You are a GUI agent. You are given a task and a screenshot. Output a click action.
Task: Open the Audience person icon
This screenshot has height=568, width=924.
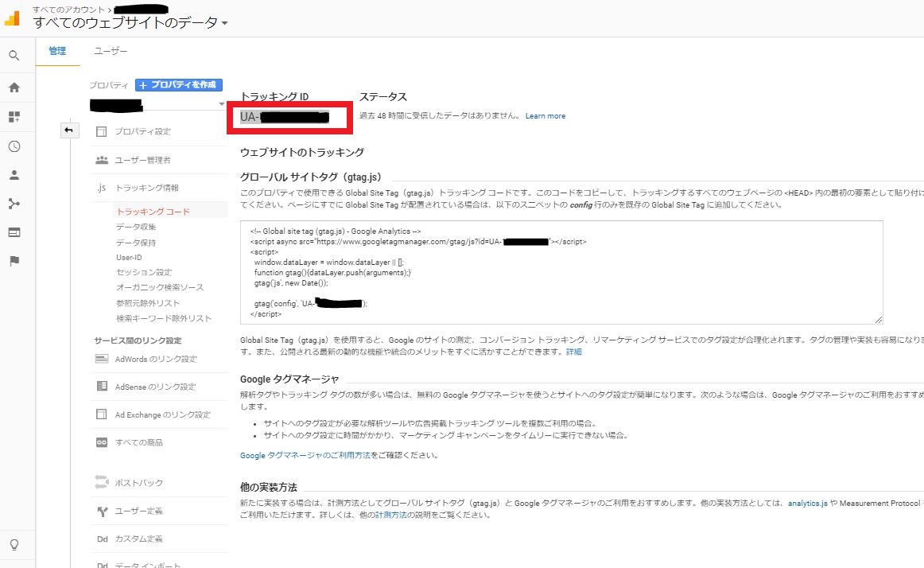14,174
